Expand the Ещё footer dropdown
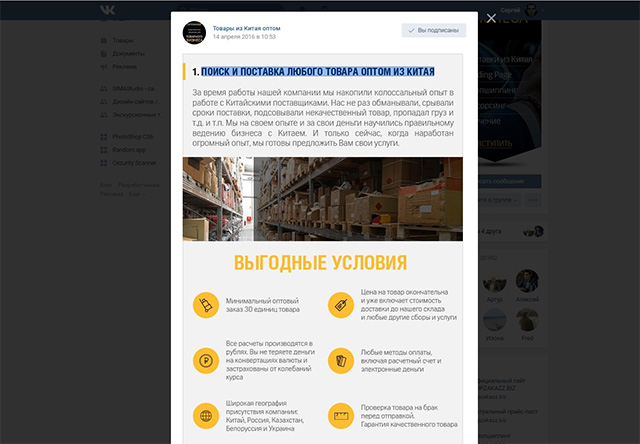Image resolution: width=640 pixels, height=444 pixels. [x=137, y=194]
